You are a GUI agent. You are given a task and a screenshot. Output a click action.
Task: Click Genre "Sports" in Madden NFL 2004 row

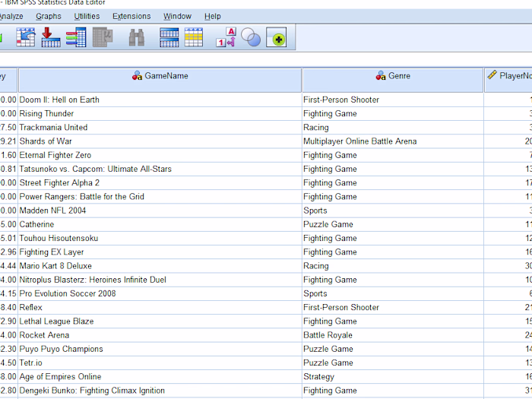(x=393, y=211)
